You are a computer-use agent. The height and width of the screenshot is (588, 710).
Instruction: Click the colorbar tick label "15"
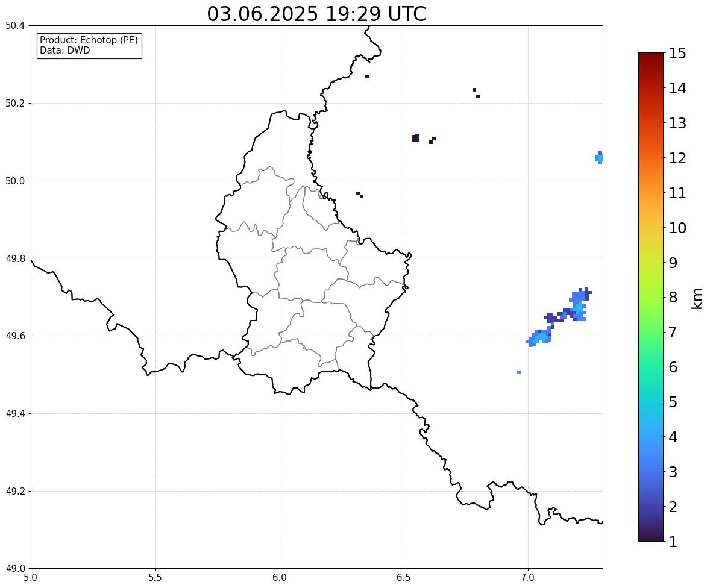(677, 54)
